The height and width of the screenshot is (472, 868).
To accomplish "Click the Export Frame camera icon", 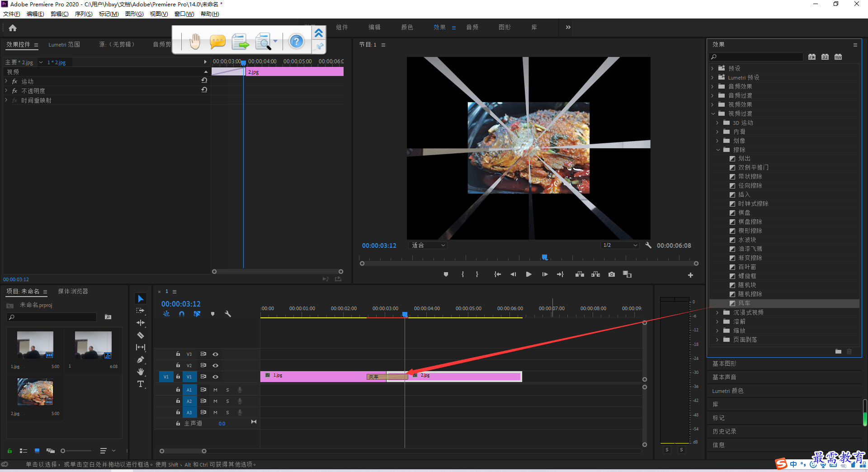I will 612,274.
